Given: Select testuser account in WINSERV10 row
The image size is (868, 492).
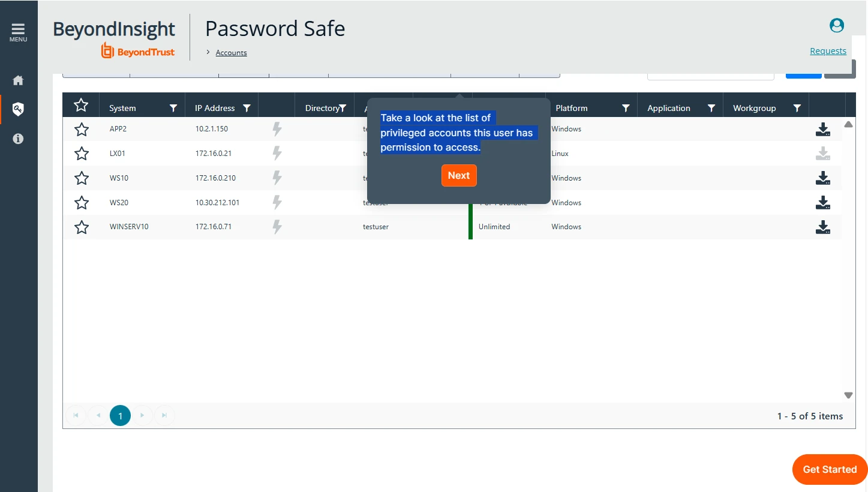Looking at the screenshot, I should point(376,227).
